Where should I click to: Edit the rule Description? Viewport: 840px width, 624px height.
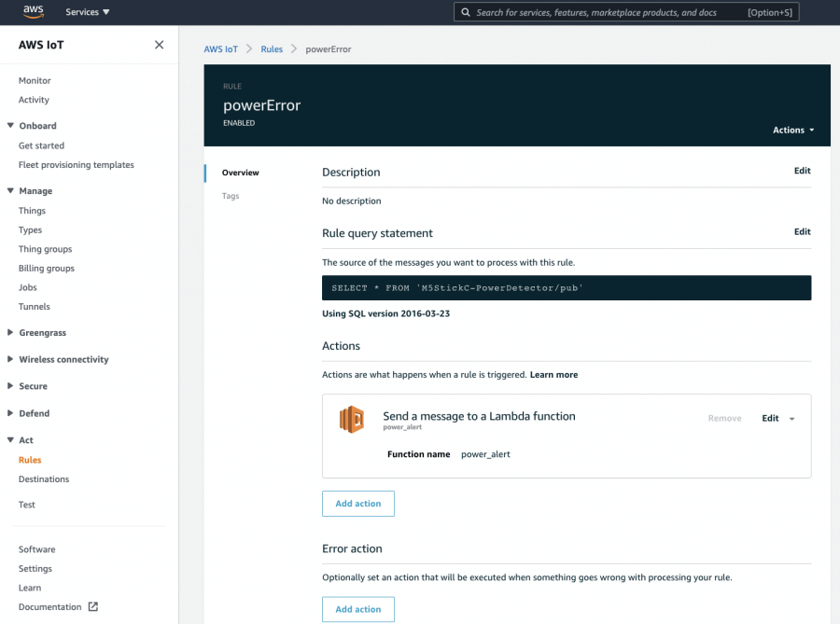tap(802, 171)
